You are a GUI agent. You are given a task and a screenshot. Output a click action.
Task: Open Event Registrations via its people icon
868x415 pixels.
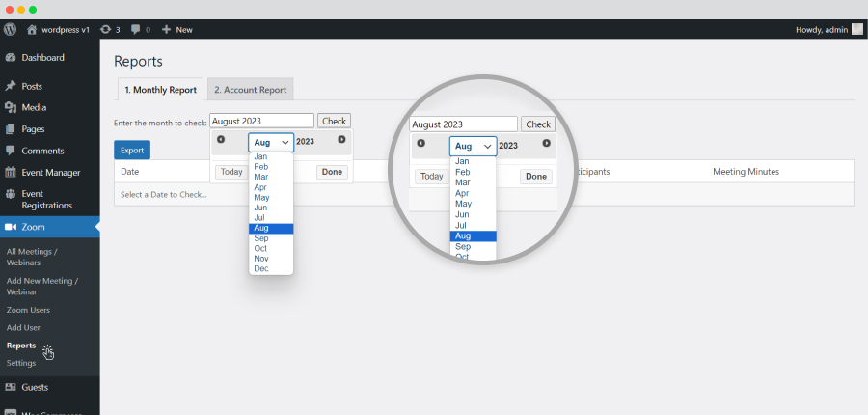[x=10, y=194]
